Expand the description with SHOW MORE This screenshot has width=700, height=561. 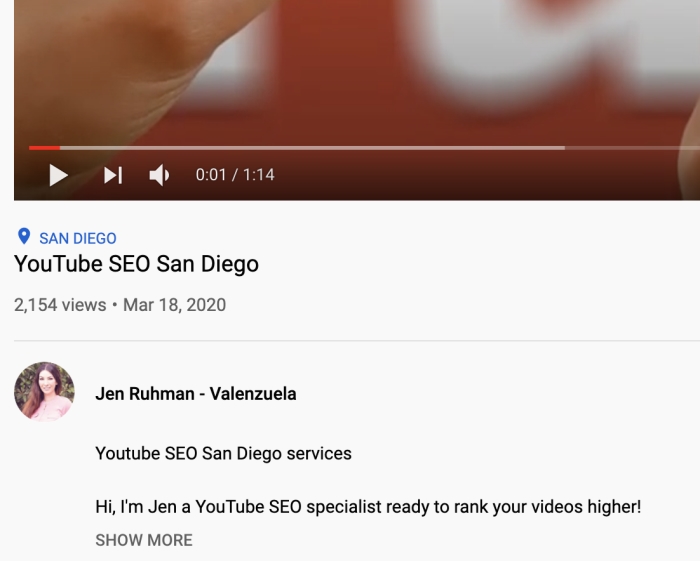(x=144, y=540)
